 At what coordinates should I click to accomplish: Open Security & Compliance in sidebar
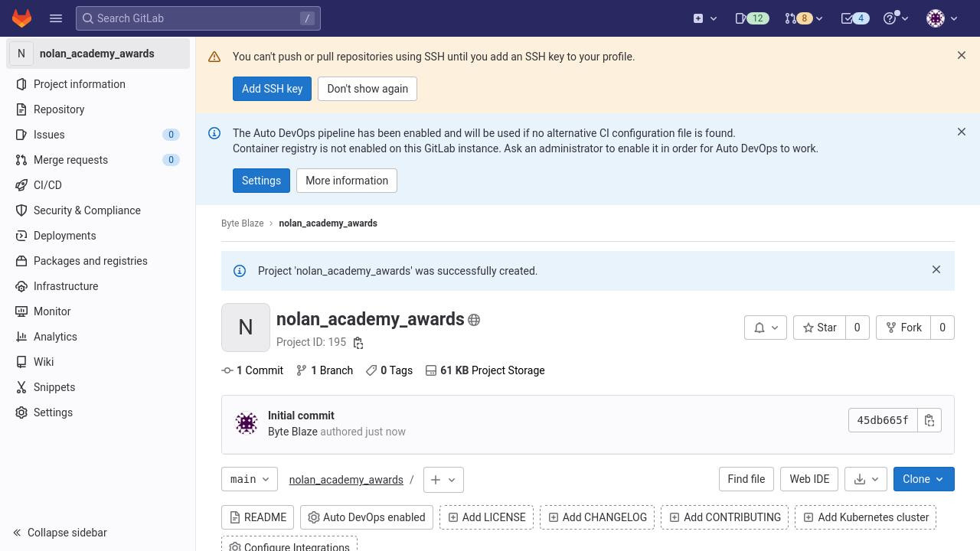coord(98,210)
